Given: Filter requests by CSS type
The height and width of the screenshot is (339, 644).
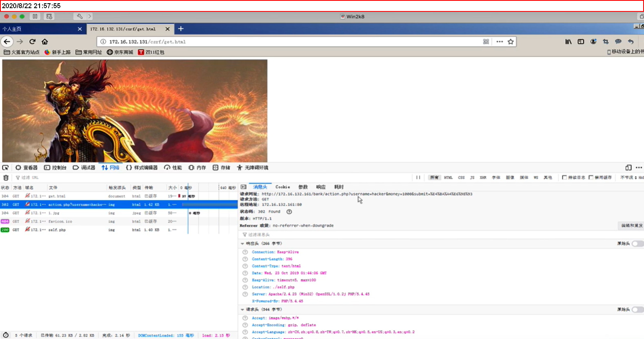Looking at the screenshot, I should point(461,177).
